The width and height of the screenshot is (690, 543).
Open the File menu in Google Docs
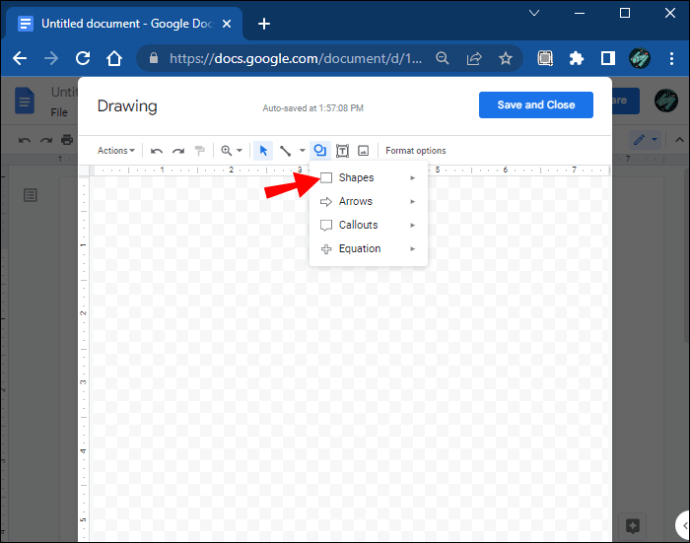coord(59,113)
